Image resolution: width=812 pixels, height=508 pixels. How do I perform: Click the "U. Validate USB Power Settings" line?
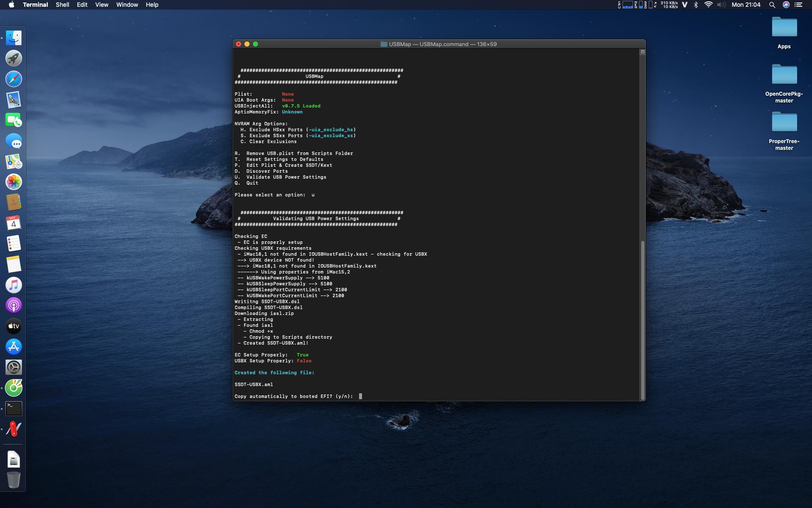[x=280, y=177]
